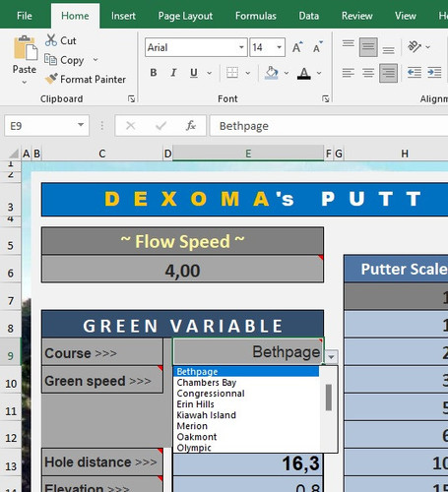
Task: Click the Cut scissors icon
Action: 51,40
